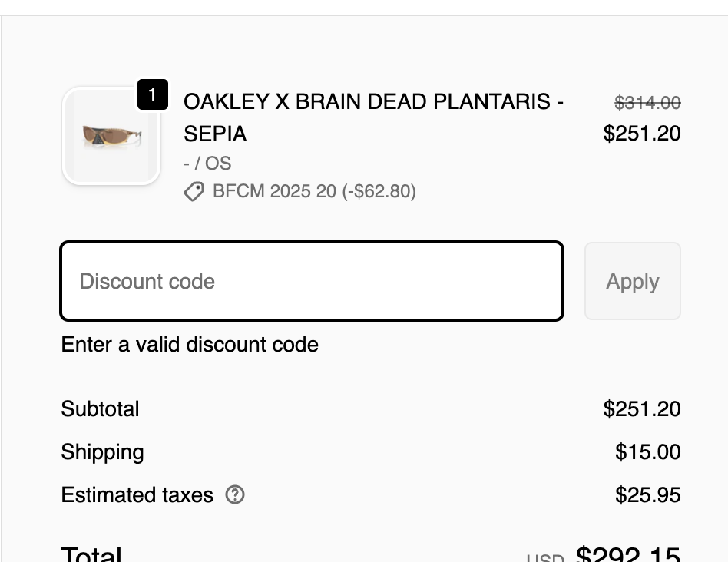This screenshot has width=728, height=562.
Task: Click the Total label
Action: [91, 554]
